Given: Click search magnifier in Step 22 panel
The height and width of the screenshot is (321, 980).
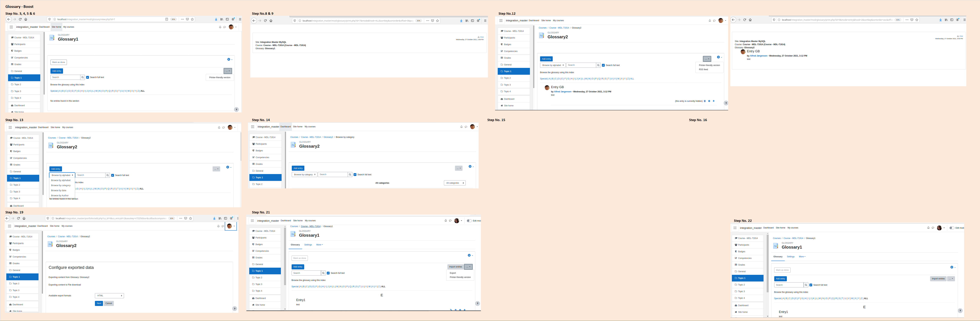Looking at the screenshot, I should pos(806,285).
